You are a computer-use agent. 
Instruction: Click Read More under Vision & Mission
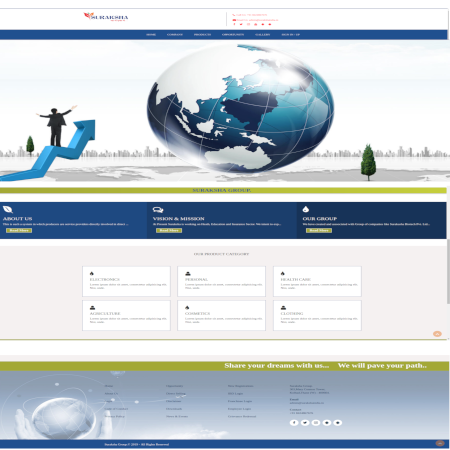169,230
